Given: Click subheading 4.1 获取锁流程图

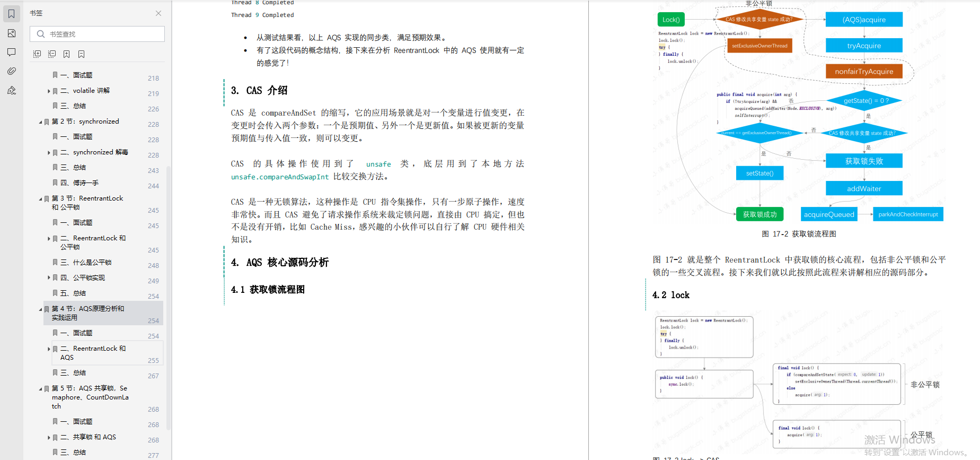Looking at the screenshot, I should (268, 290).
